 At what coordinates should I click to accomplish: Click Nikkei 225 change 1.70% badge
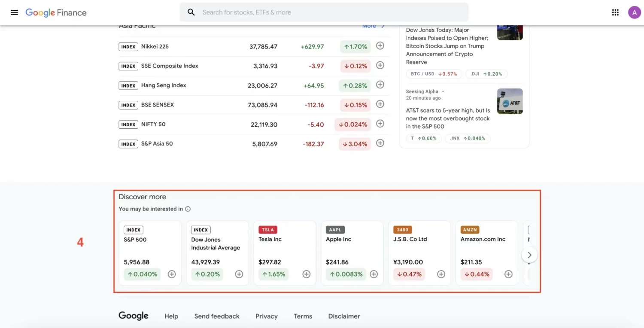tap(355, 46)
